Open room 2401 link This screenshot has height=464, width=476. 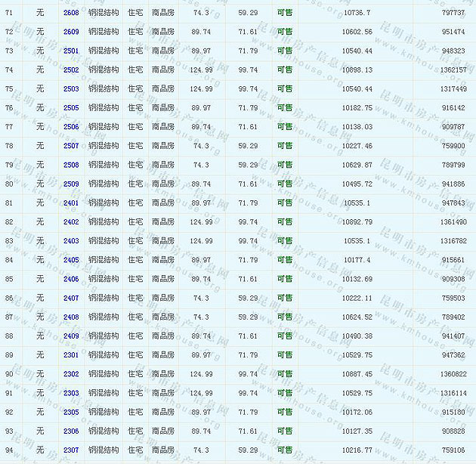click(71, 203)
